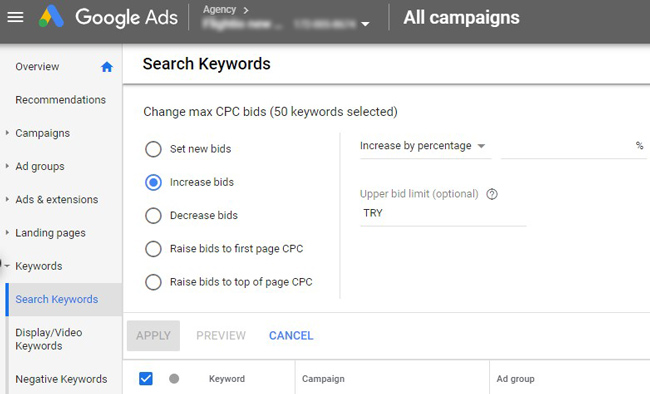Viewport: 650px width, 394px height.
Task: Uncheck the select-all keywords checkbox
Action: 146,378
